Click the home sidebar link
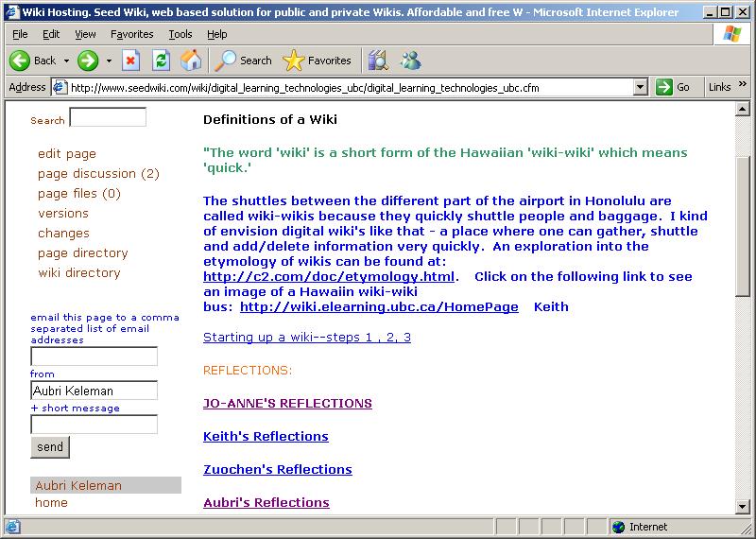Image resolution: width=756 pixels, height=539 pixels. click(51, 503)
